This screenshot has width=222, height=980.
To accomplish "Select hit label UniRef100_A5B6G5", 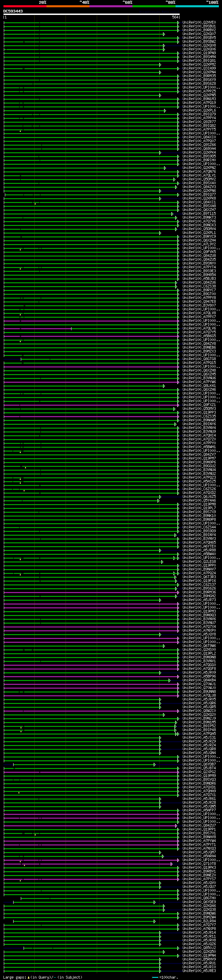I will point(199,336).
